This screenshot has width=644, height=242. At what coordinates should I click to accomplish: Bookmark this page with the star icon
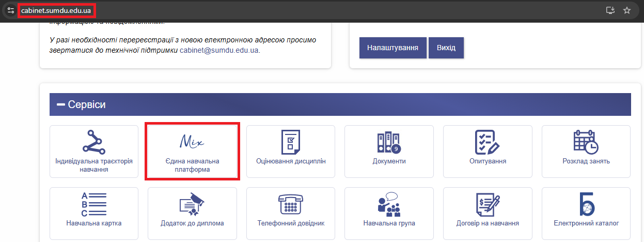627,10
